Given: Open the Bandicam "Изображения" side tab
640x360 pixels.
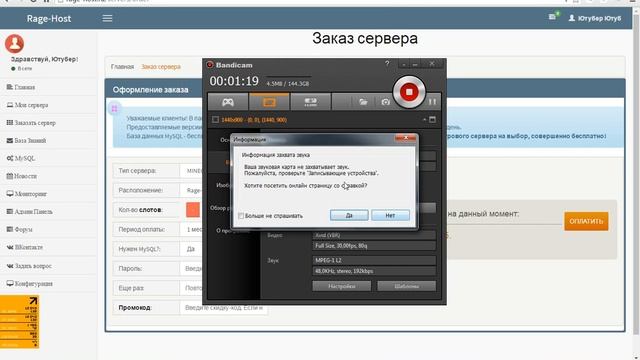Looking at the screenshot, I should click(x=223, y=185).
